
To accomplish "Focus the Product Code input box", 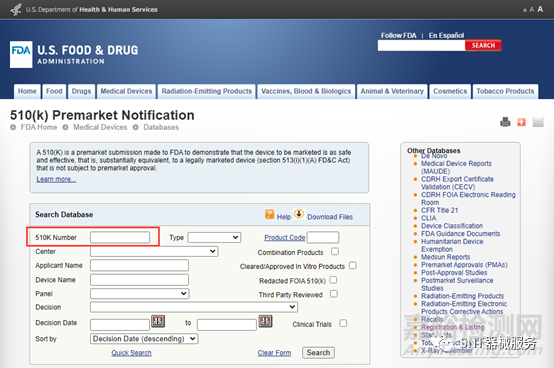I will coord(323,237).
